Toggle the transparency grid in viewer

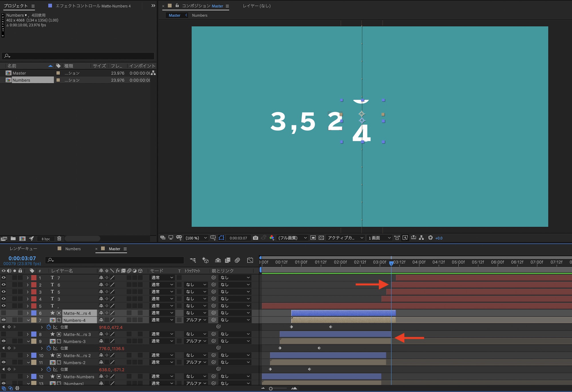pos(321,238)
